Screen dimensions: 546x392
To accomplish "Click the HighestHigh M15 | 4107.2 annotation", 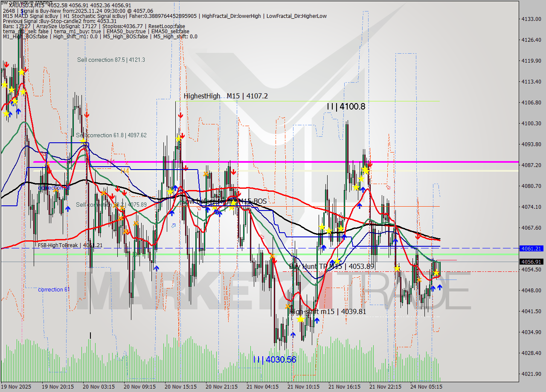I will click(225, 96).
